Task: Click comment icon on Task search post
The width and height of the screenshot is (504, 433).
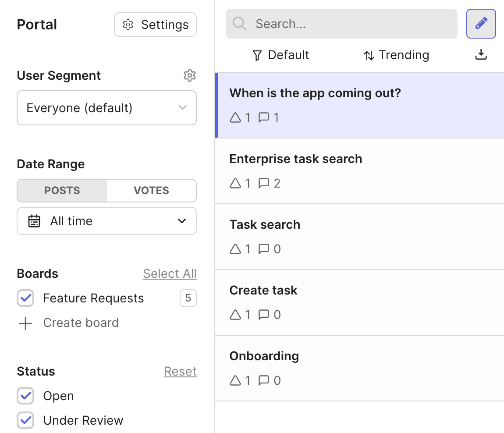Action: click(264, 249)
